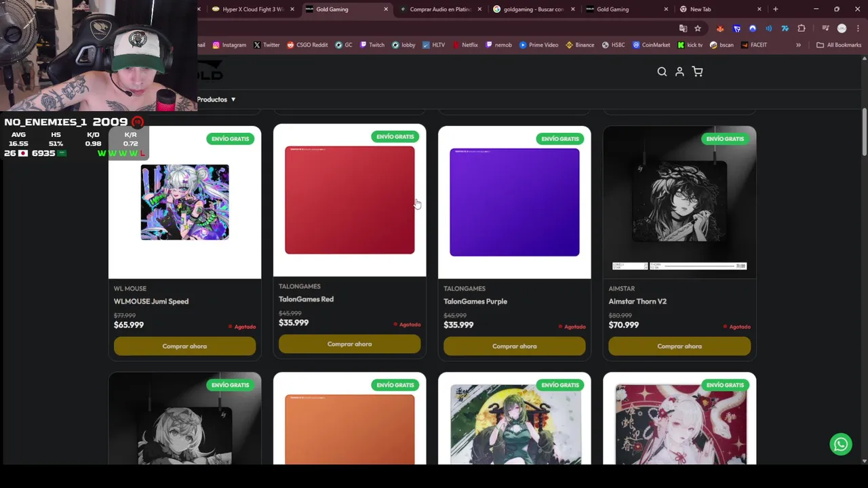
Task: Buy WLMOUSE Jumi Speed with Comprar ahora
Action: [x=184, y=346]
